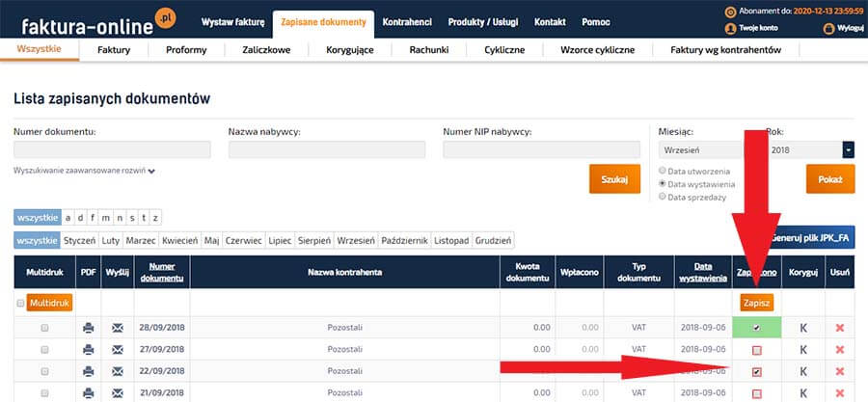Open the Pomoc menu

coord(596,22)
